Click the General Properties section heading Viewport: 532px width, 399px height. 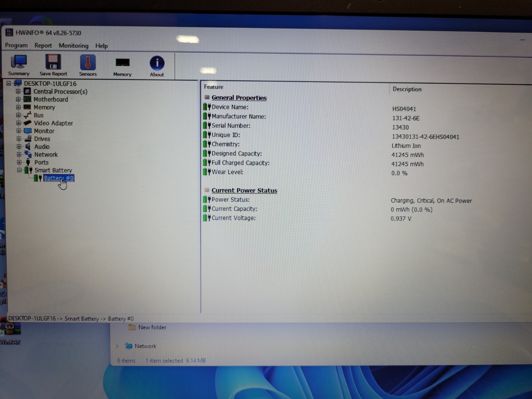click(239, 98)
